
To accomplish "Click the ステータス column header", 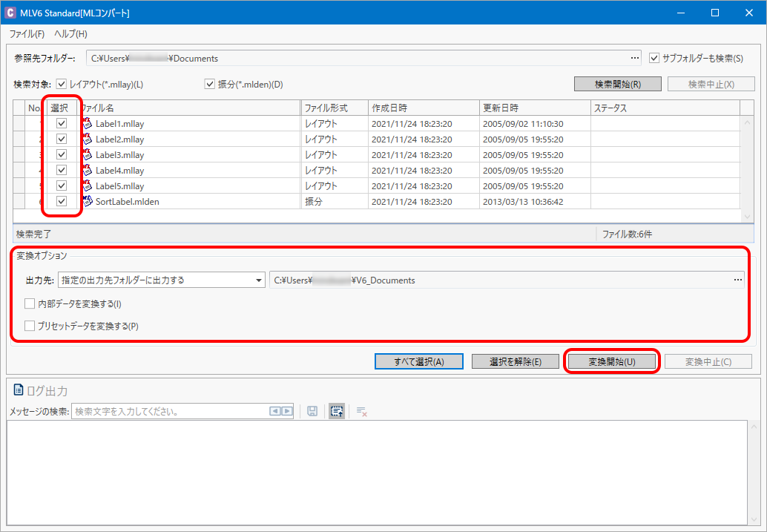I will click(x=665, y=108).
